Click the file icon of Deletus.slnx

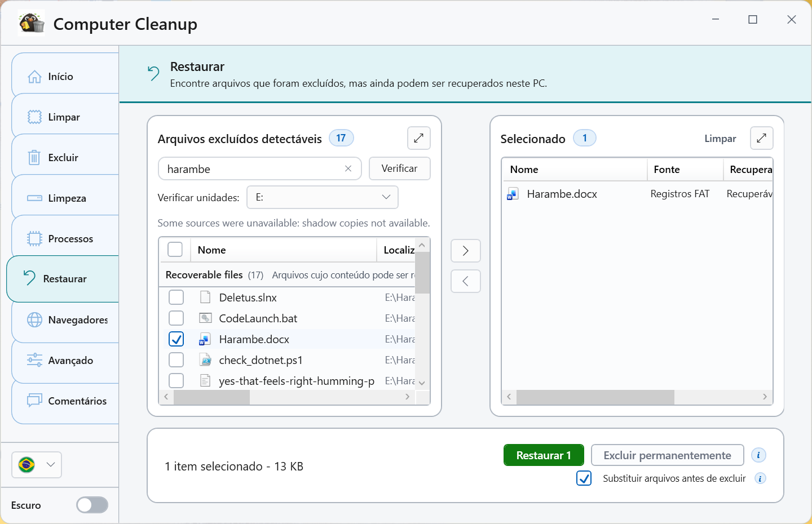205,297
